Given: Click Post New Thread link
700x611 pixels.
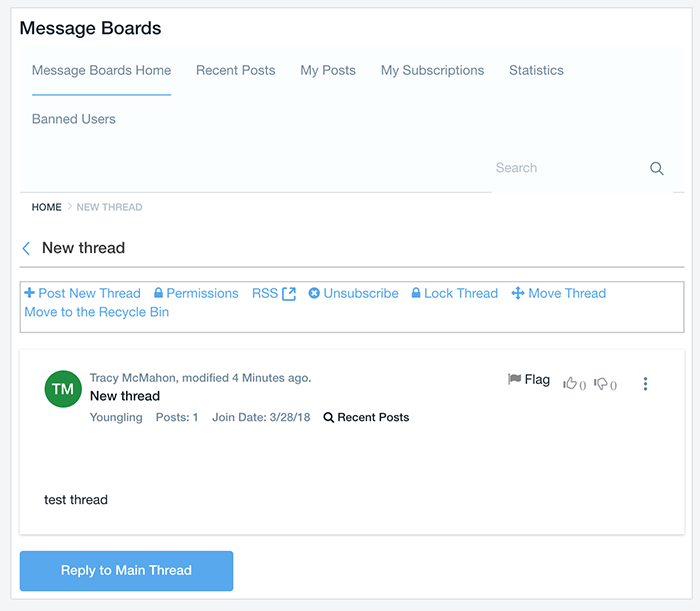Looking at the screenshot, I should [x=83, y=293].
